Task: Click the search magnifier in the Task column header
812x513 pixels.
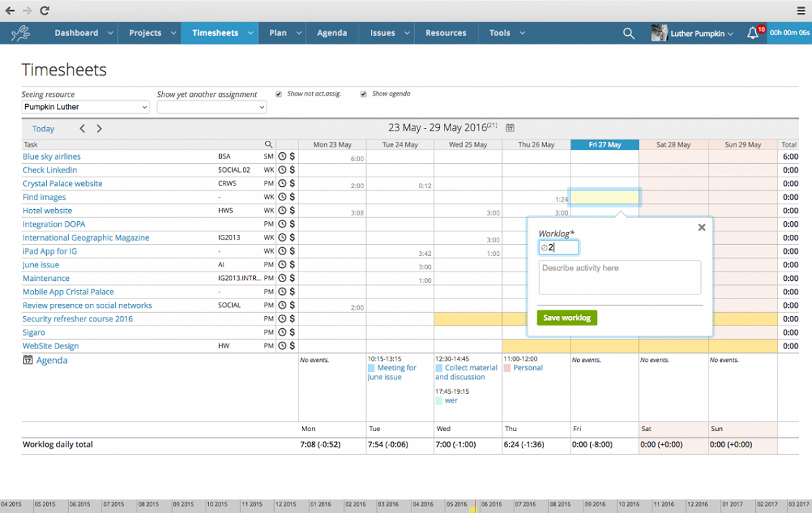Action: 269,144
